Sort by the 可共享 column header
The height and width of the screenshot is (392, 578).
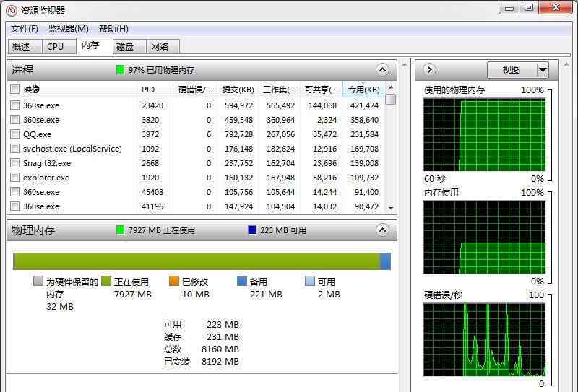321,90
